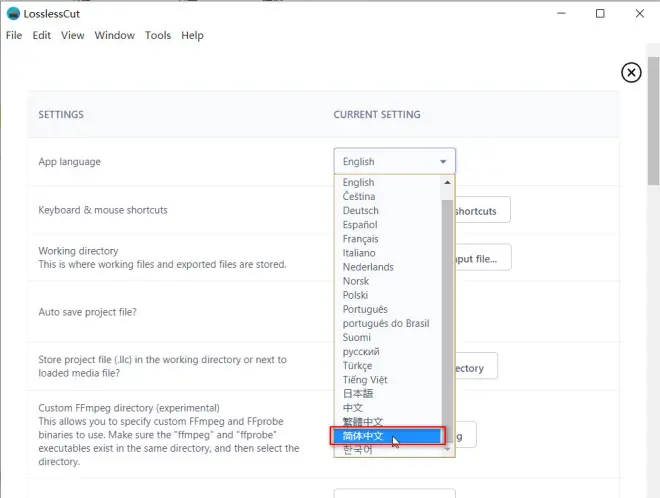Open the Help menu
The width and height of the screenshot is (660, 498).
pos(192,35)
